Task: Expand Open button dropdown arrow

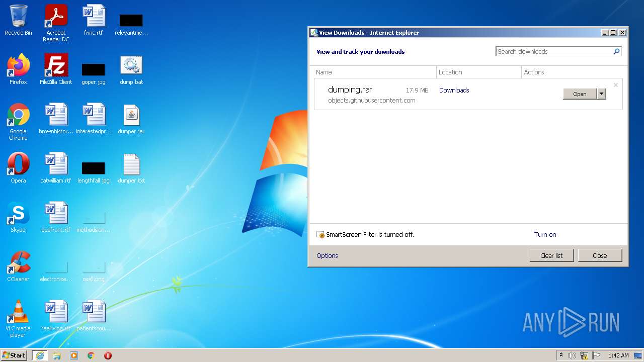Action: 601,94
